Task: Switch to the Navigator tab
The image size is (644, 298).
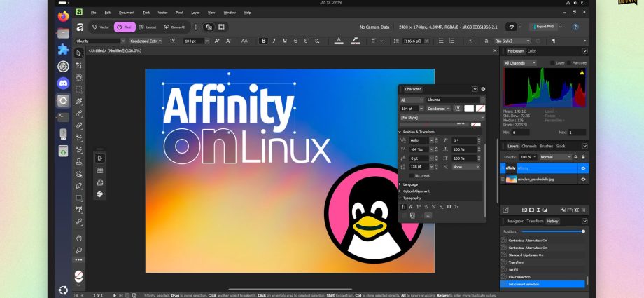Action: click(x=515, y=221)
